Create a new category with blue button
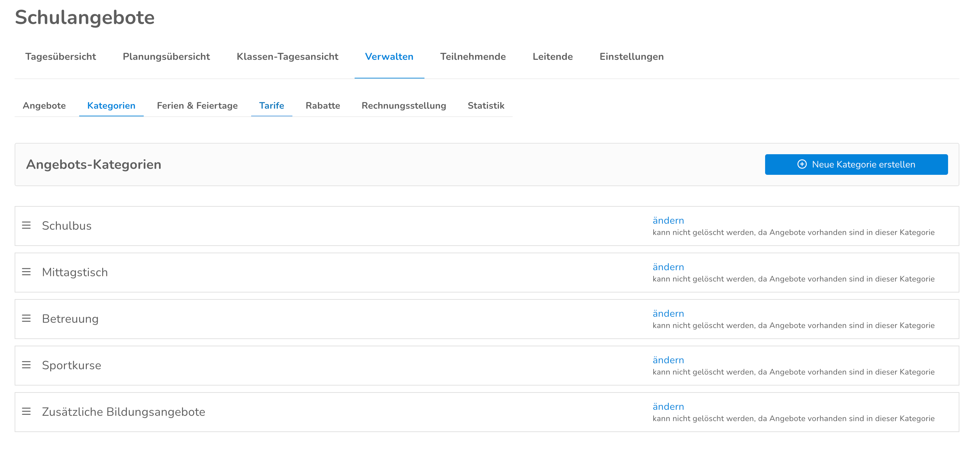The width and height of the screenshot is (980, 452). [856, 164]
